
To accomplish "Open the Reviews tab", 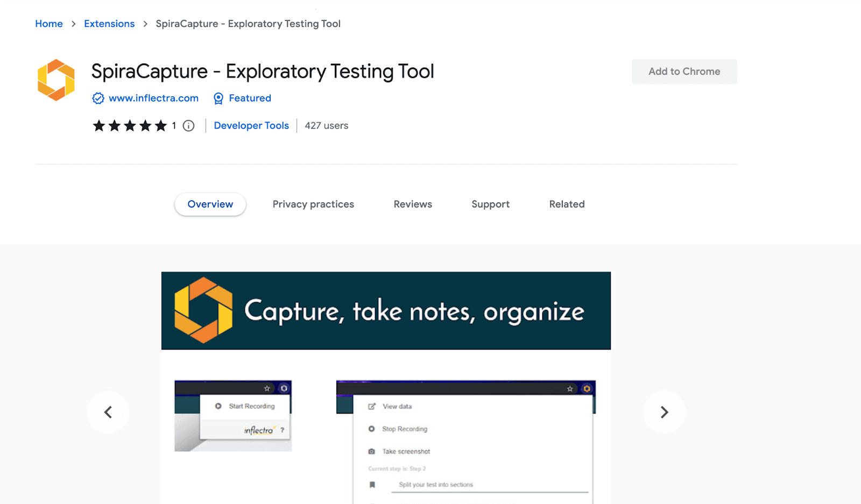I will pos(413,204).
